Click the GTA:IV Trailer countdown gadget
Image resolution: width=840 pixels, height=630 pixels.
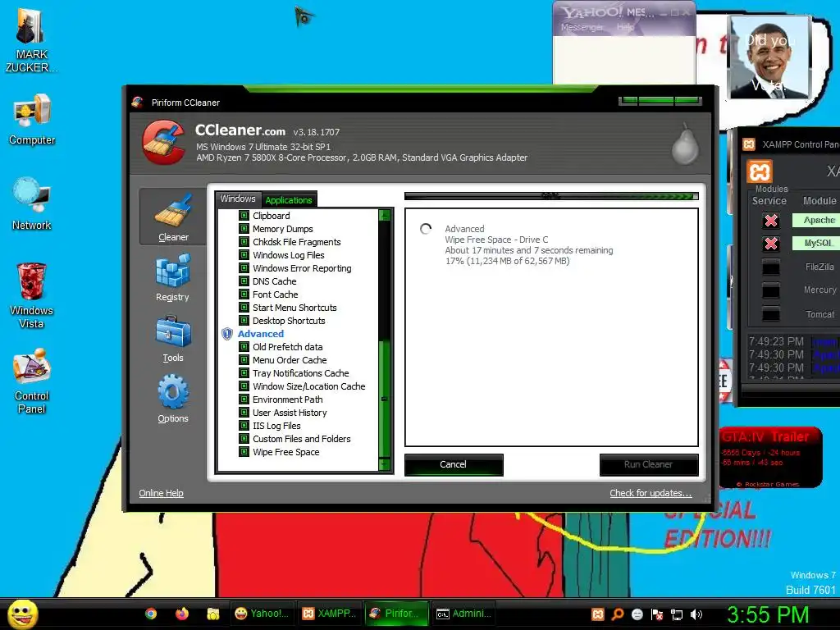(770, 458)
